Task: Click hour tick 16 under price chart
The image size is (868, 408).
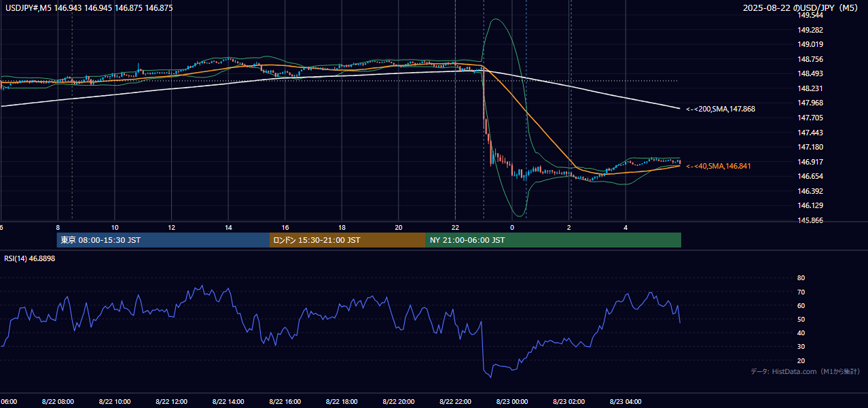Action: point(285,227)
